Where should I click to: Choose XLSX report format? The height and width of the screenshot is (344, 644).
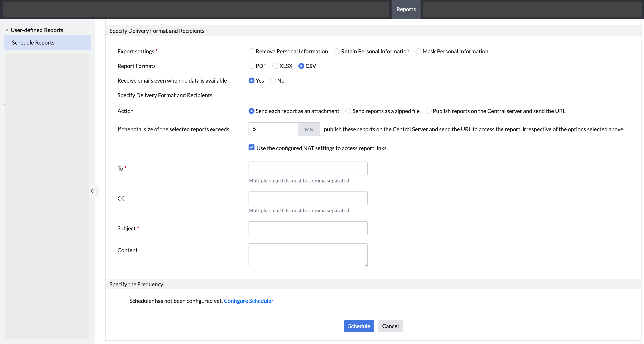[x=275, y=66]
